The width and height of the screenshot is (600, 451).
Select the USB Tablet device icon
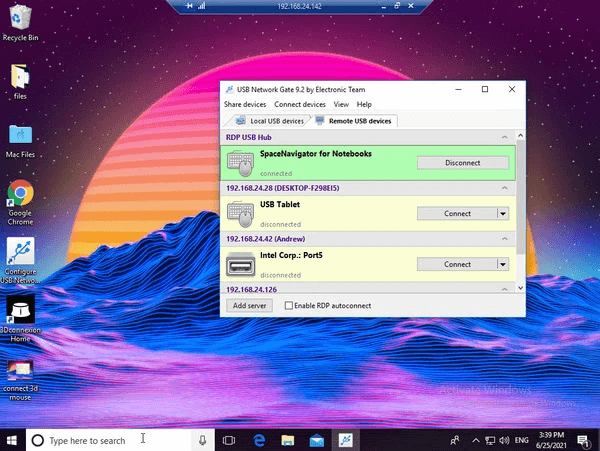point(240,212)
